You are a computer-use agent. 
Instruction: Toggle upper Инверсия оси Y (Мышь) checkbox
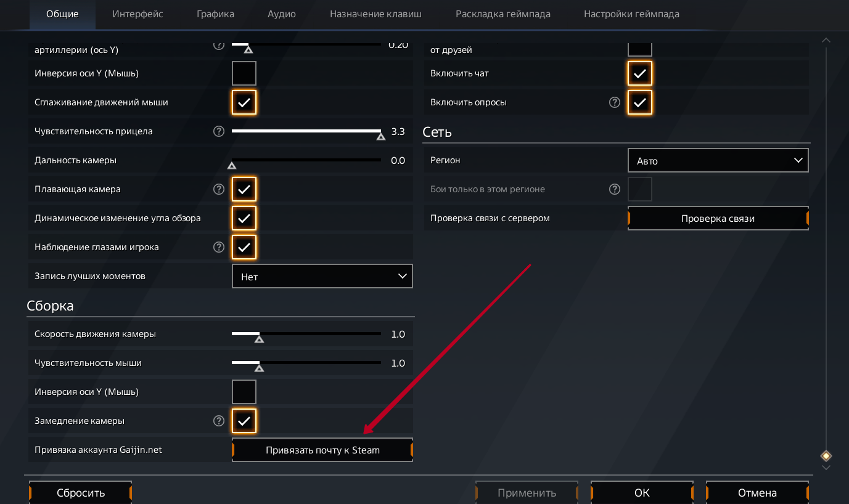coord(244,73)
